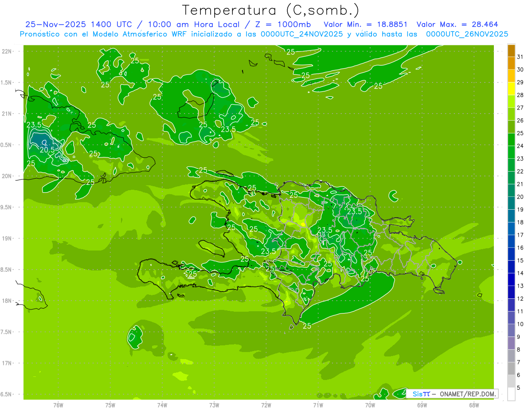Click the '68W' longitude axis label
Image resolution: width=532 pixels, height=411 pixels.
click(x=474, y=405)
